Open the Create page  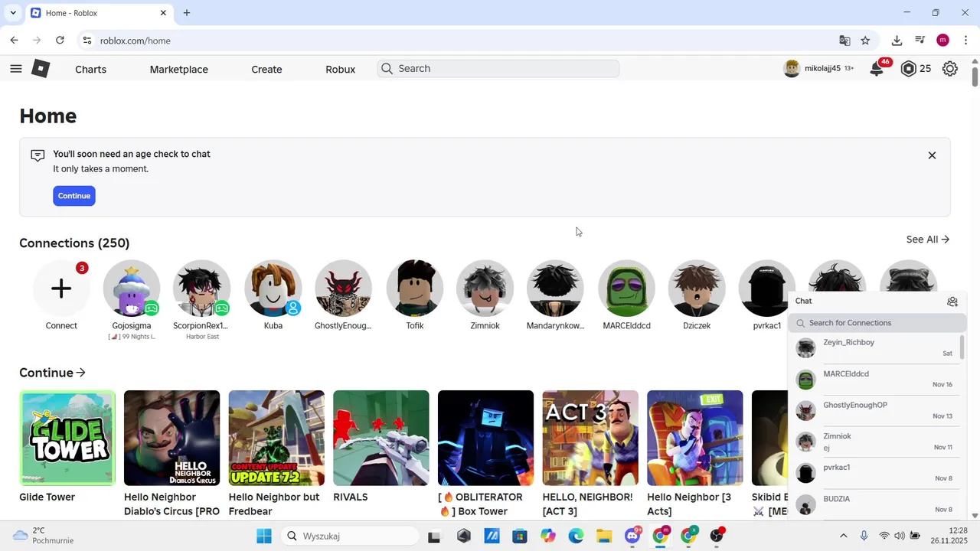(266, 69)
